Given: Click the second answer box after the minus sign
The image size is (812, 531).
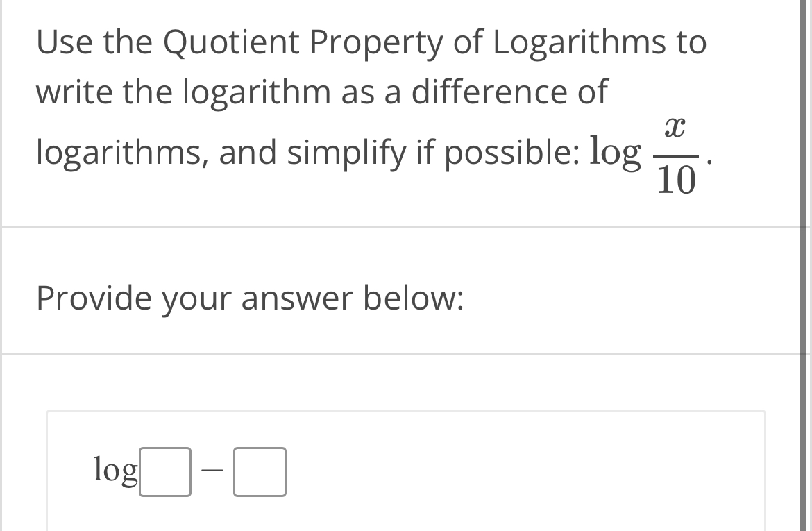Looking at the screenshot, I should click(260, 473).
